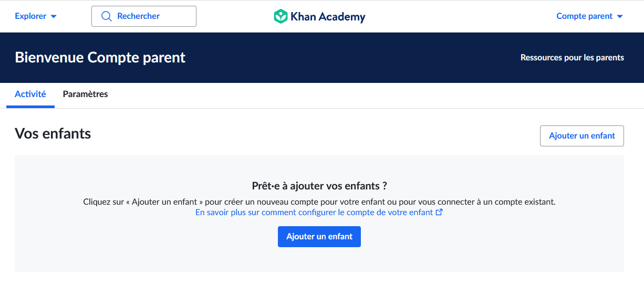Expand the Compte parent account menu

tap(590, 16)
